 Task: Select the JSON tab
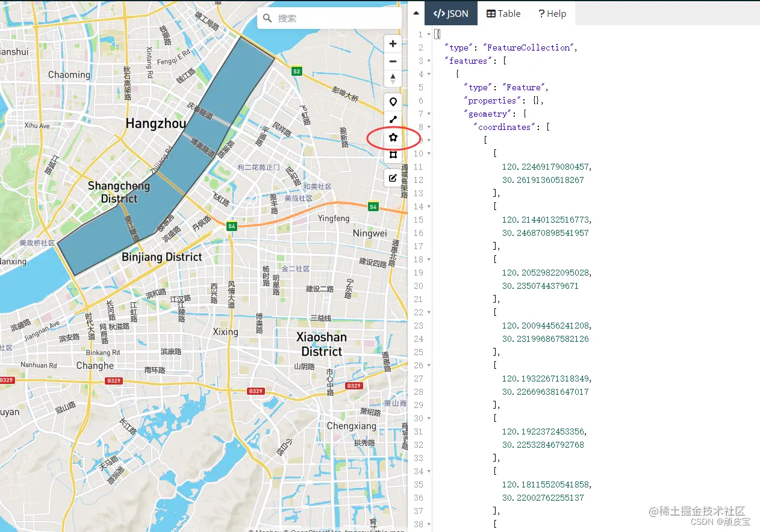(451, 13)
